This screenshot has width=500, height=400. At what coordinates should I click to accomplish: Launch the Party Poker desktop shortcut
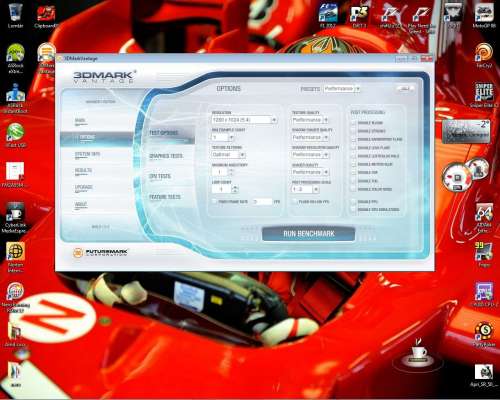pos(484,334)
